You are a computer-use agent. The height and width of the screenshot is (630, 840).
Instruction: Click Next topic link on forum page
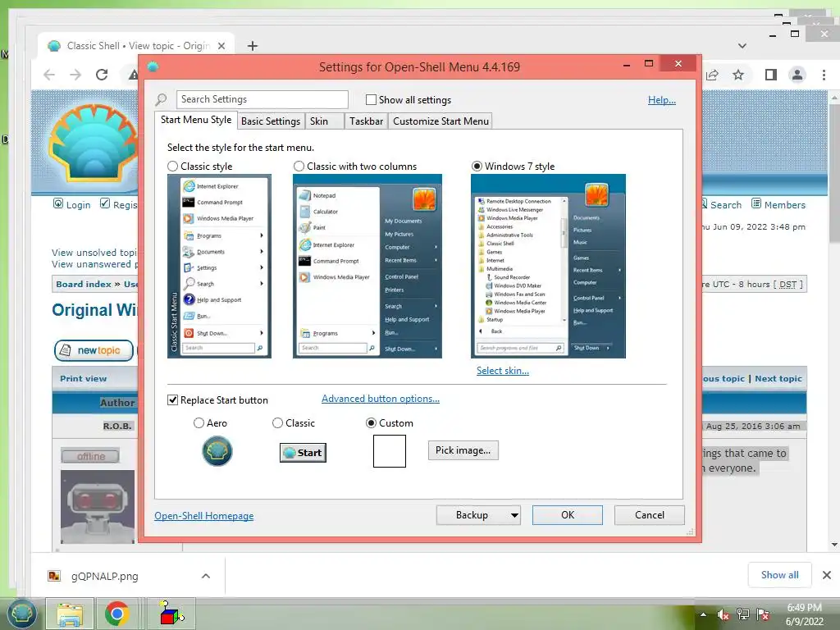click(778, 378)
